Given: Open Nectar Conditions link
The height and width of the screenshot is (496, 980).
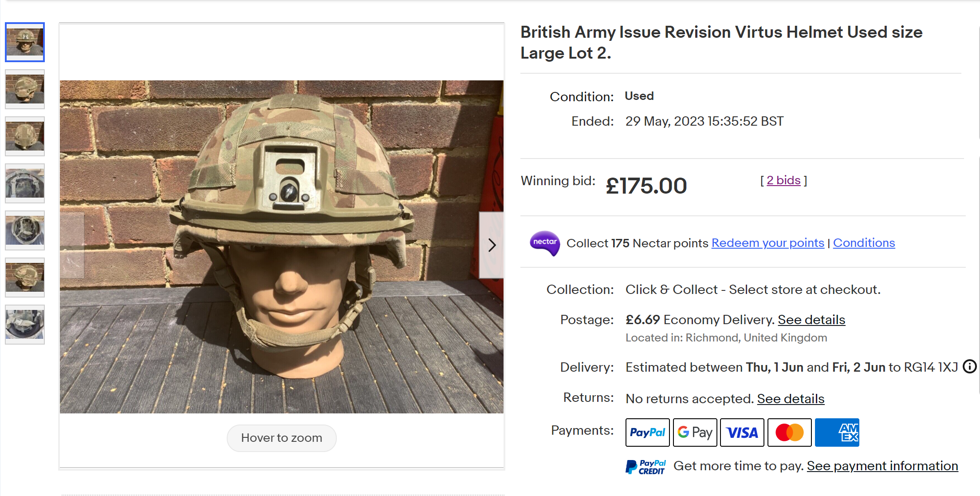Looking at the screenshot, I should point(864,243).
